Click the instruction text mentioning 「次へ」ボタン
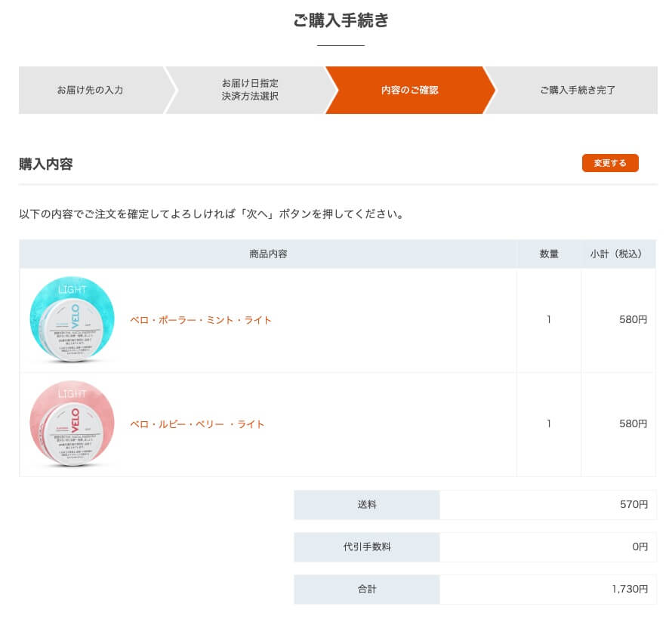672x628 pixels. 211,214
